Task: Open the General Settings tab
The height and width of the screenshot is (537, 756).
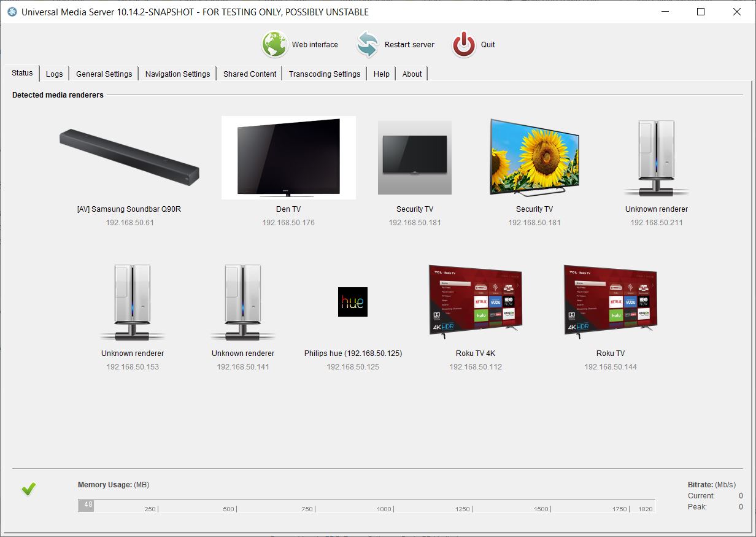Action: pyautogui.click(x=104, y=74)
